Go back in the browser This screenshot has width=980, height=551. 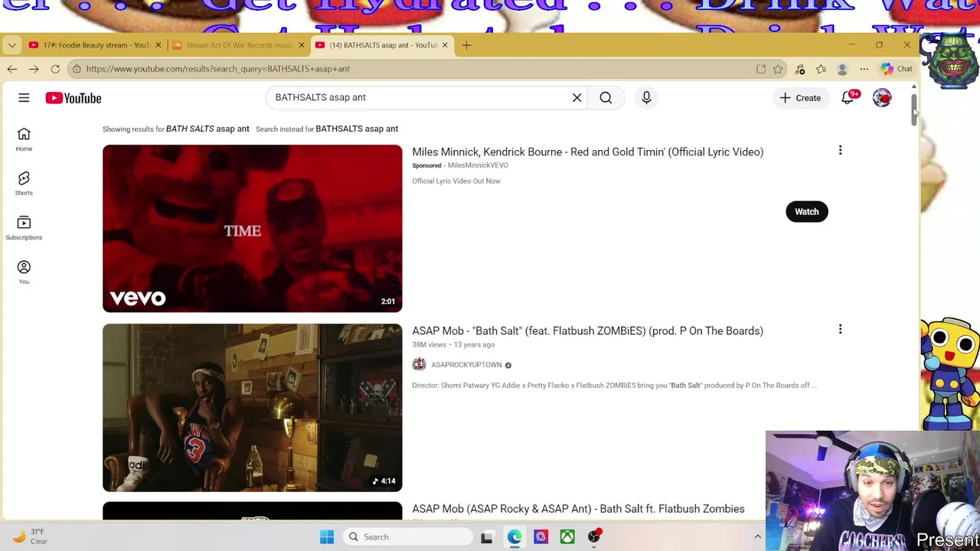(x=11, y=69)
